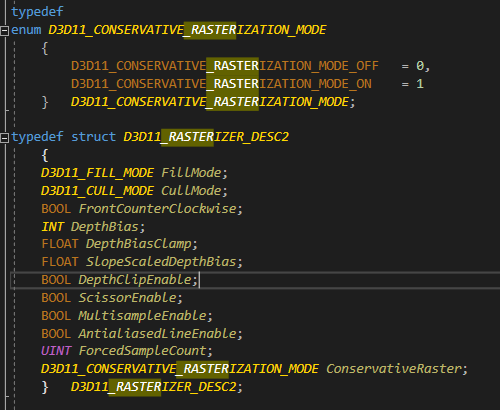The image size is (500, 410).
Task: Click the BOOL type before FrontCounterClockwise
Action: [x=56, y=209]
